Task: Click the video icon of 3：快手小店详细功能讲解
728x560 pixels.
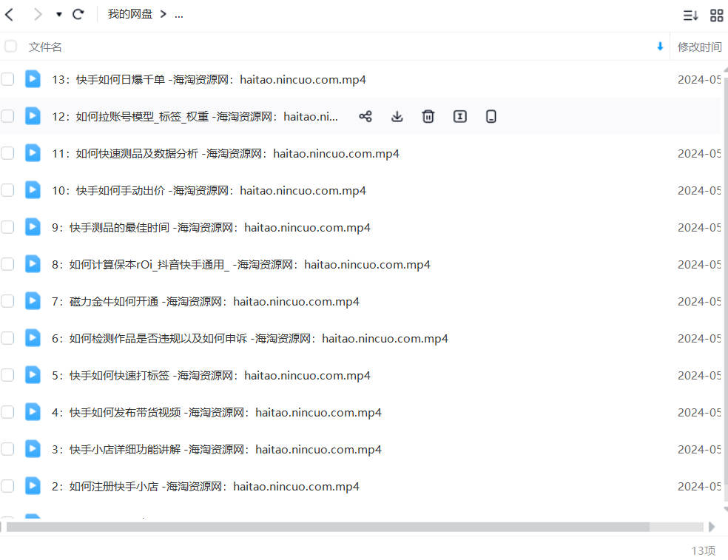Action: (33, 448)
